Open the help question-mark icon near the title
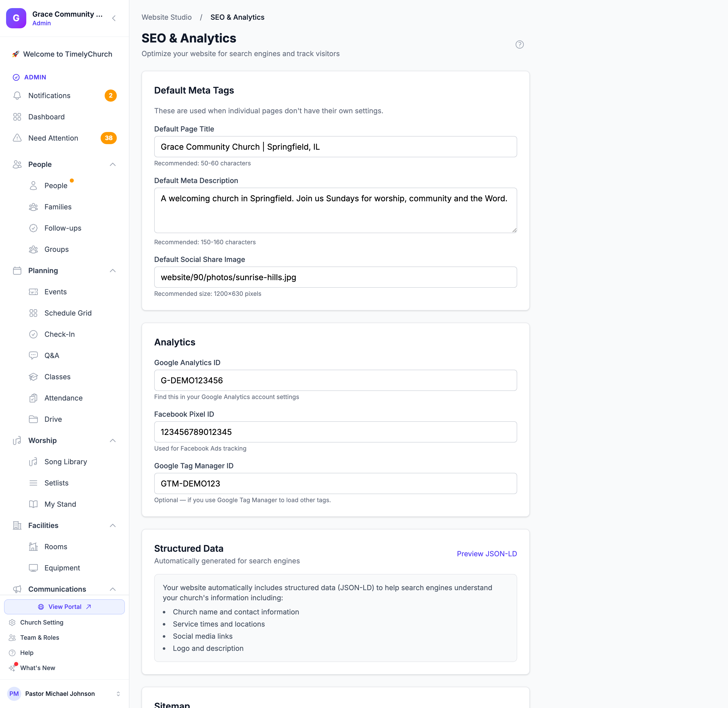Viewport: 728px width, 708px height. [519, 45]
